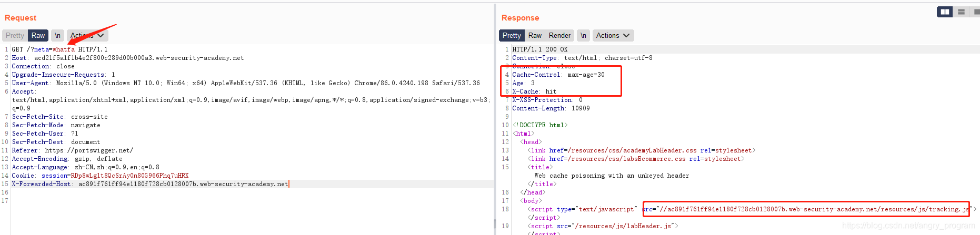The width and height of the screenshot is (980, 235).
Task: Click the Referer header with portswigger.net URL
Action: [x=73, y=150]
